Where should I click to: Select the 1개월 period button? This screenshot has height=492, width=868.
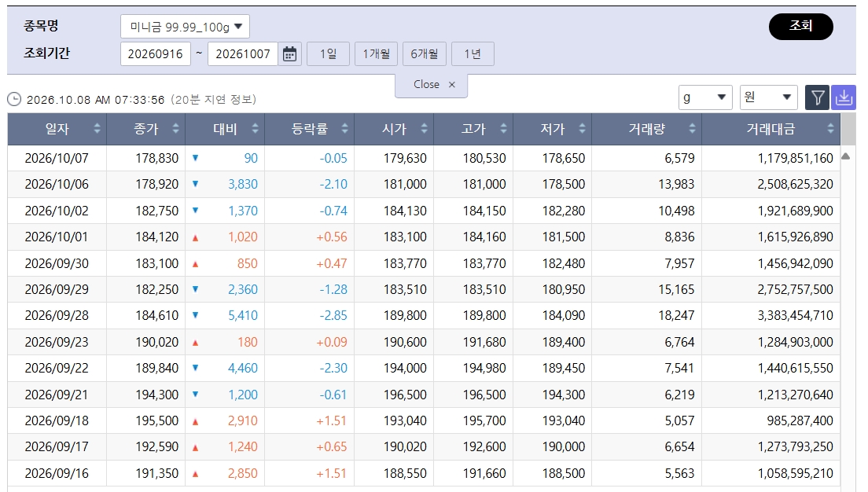click(376, 53)
